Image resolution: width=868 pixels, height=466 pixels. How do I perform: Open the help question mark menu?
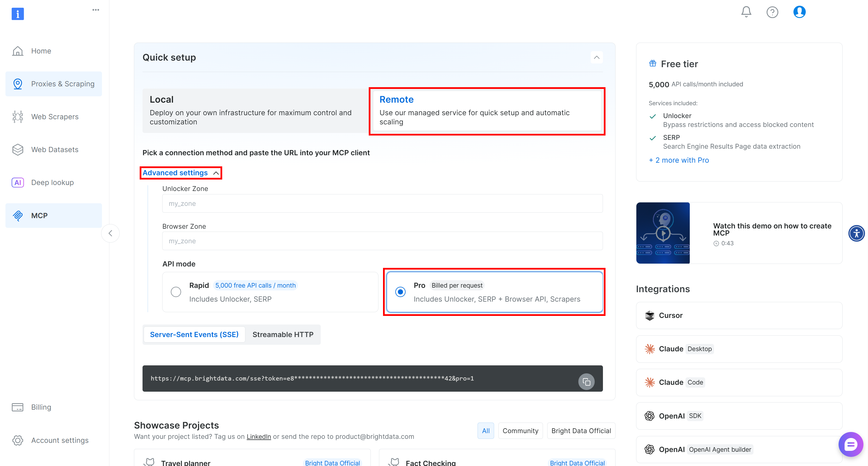coord(772,12)
